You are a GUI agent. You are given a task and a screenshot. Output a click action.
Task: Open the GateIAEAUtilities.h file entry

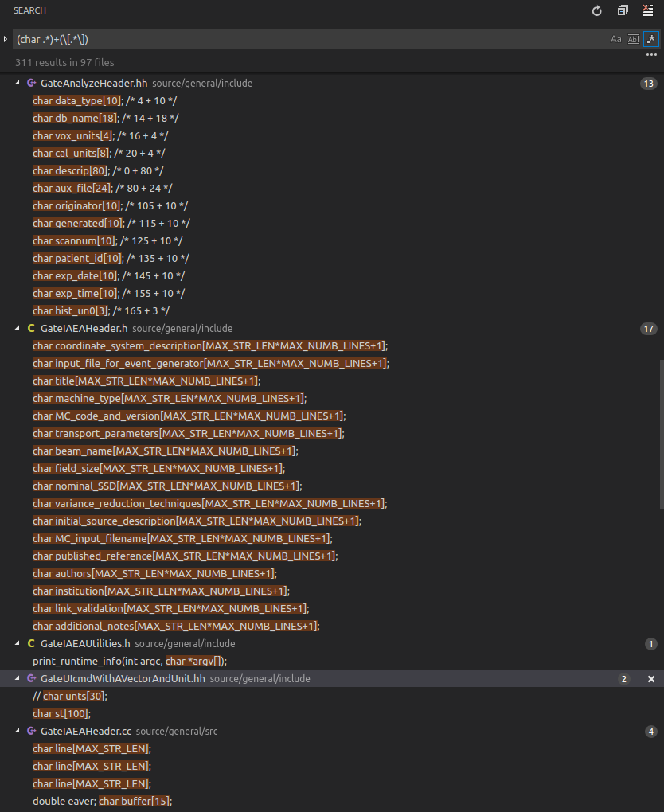click(88, 643)
